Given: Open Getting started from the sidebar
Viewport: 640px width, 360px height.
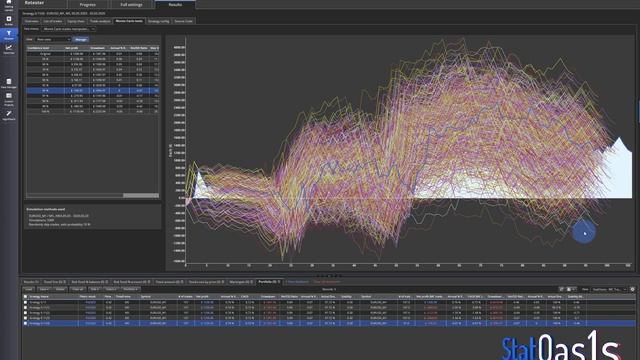Looking at the screenshot, I should 9,4.
